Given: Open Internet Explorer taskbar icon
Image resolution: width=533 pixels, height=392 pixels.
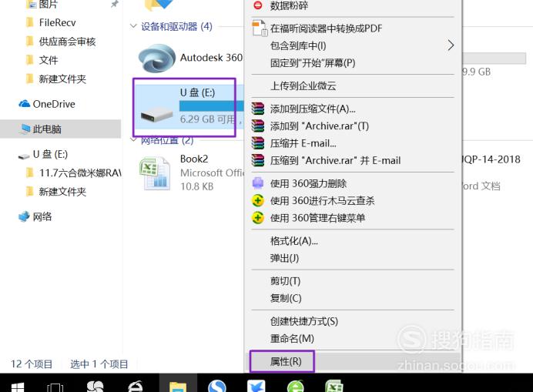Looking at the screenshot, I should (136, 386).
